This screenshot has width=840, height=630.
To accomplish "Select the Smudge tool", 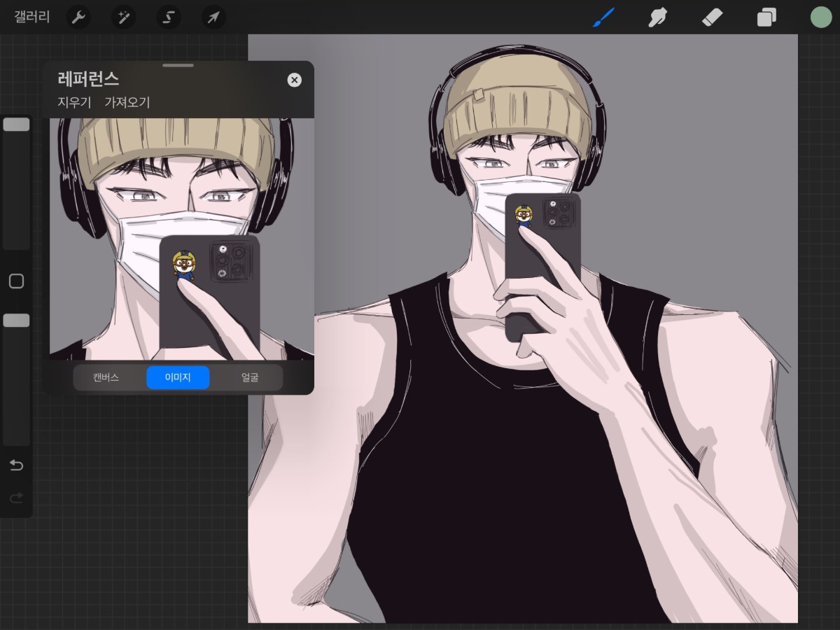I will pos(657,17).
